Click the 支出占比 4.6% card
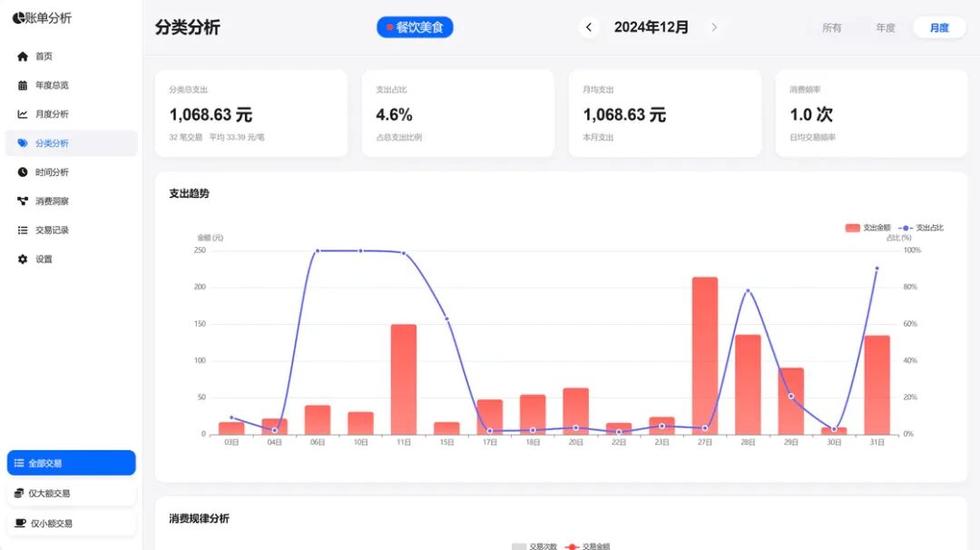 (x=458, y=113)
